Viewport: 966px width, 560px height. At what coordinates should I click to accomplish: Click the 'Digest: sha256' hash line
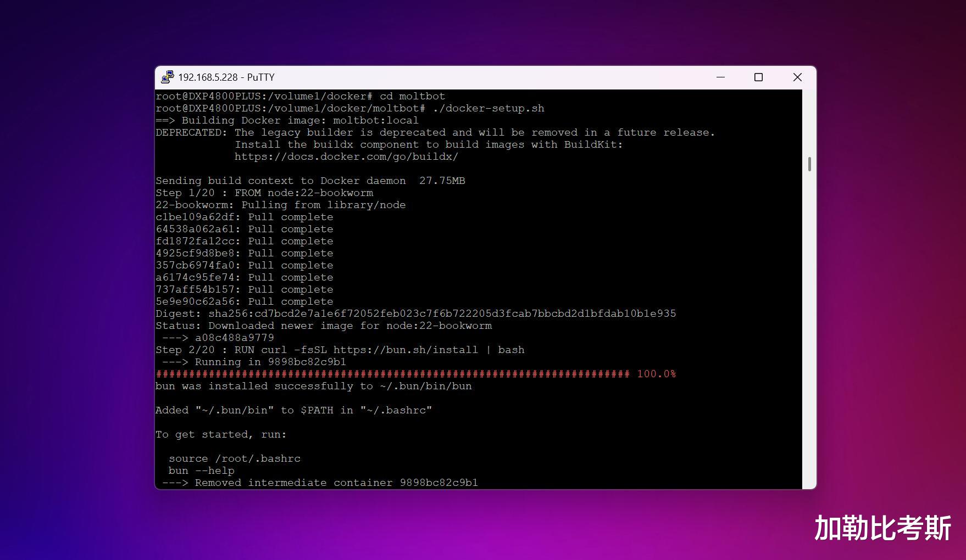[x=416, y=313]
